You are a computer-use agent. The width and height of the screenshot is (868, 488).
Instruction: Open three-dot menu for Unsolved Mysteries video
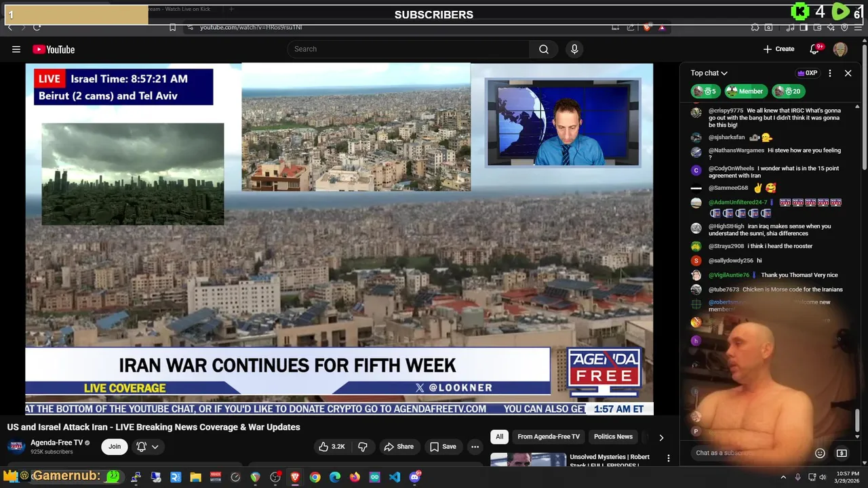[668, 459]
